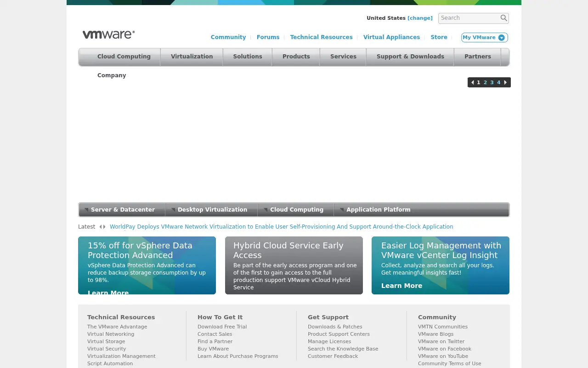Visit the Store link
This screenshot has width=588, height=368.
(x=439, y=37)
